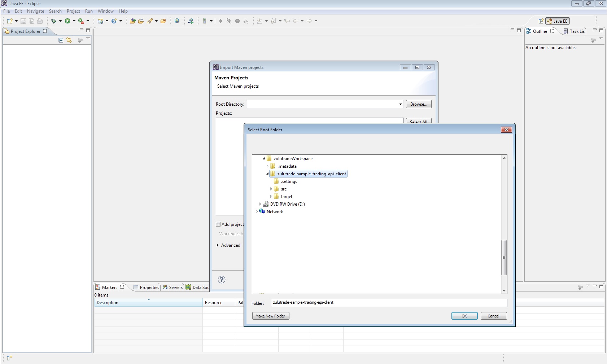Open the Root Directory dropdown
Image resolution: width=607 pixels, height=364 pixels.
[x=401, y=104]
